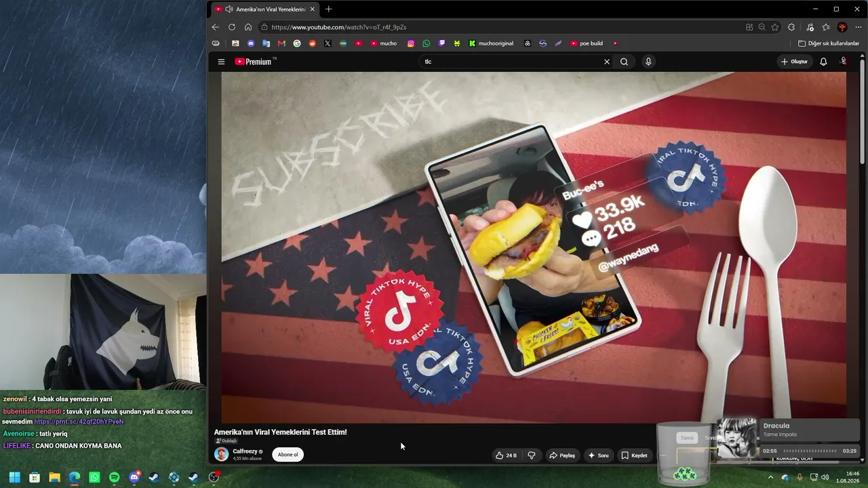
Task: Mute the tab using its speaker icon
Action: [229, 9]
